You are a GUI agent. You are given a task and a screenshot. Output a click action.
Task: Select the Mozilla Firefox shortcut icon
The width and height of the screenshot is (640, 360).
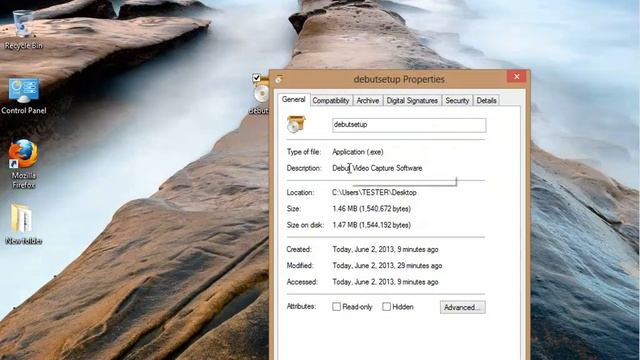pyautogui.click(x=23, y=164)
